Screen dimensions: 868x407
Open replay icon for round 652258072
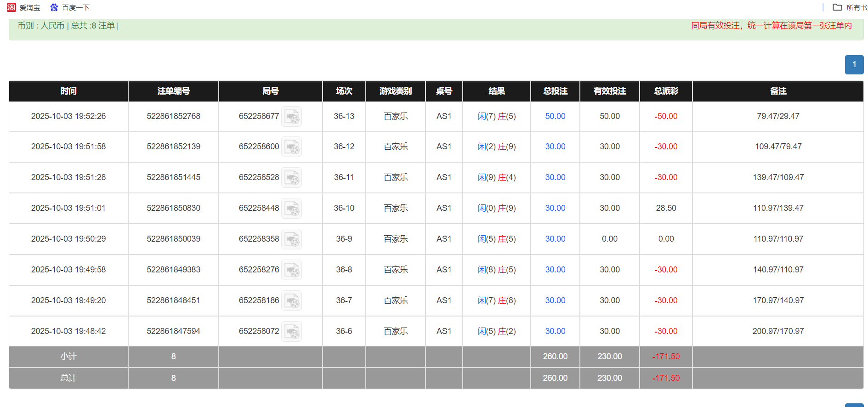coord(291,332)
